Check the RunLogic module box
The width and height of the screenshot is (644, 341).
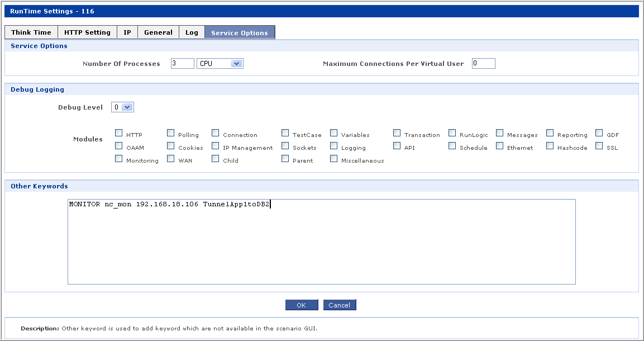pyautogui.click(x=452, y=134)
